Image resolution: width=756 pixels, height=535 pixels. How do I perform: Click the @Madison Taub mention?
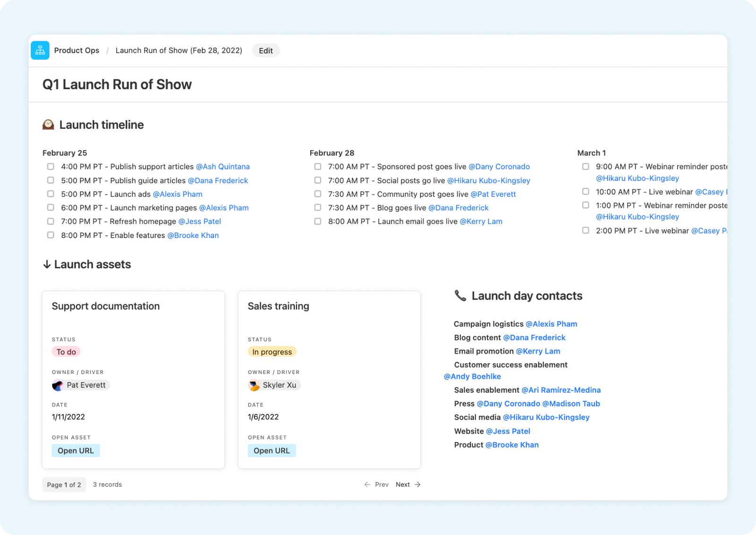[x=571, y=404]
